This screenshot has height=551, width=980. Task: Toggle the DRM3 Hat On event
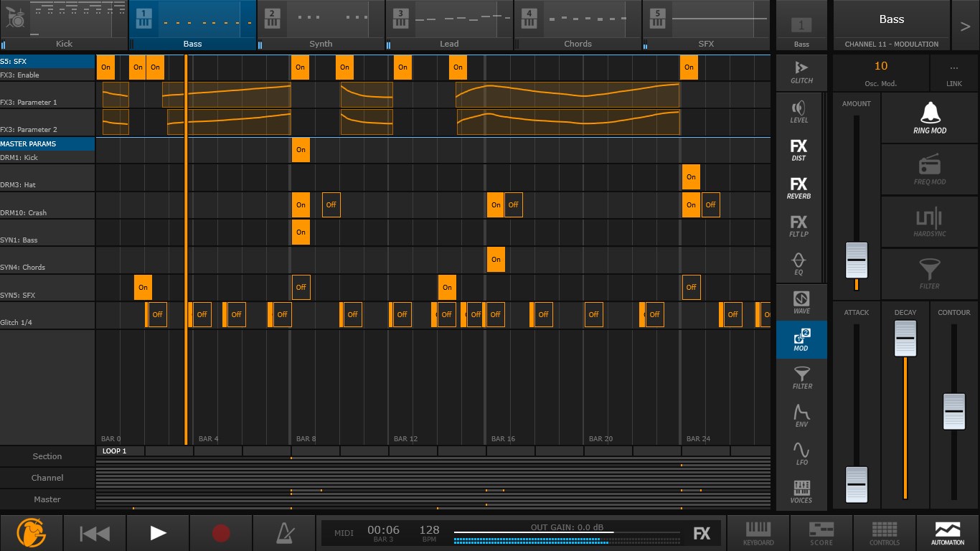(691, 177)
